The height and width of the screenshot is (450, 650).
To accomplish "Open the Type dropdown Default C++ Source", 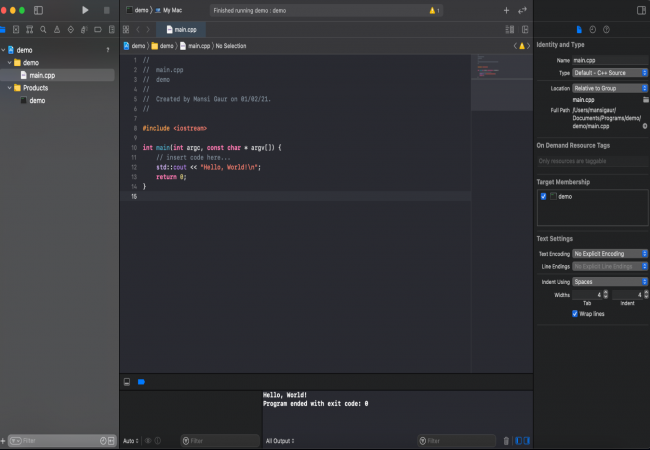I will (610, 73).
